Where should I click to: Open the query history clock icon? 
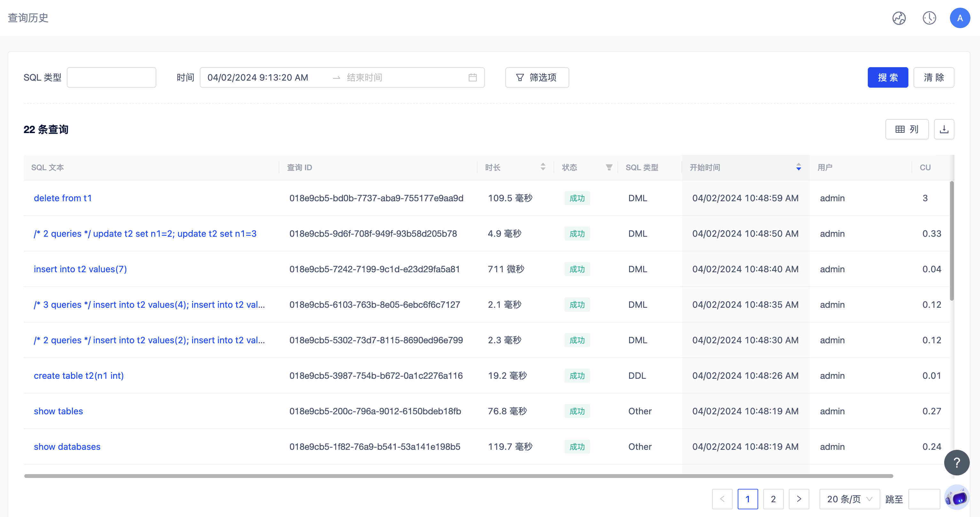pyautogui.click(x=929, y=18)
